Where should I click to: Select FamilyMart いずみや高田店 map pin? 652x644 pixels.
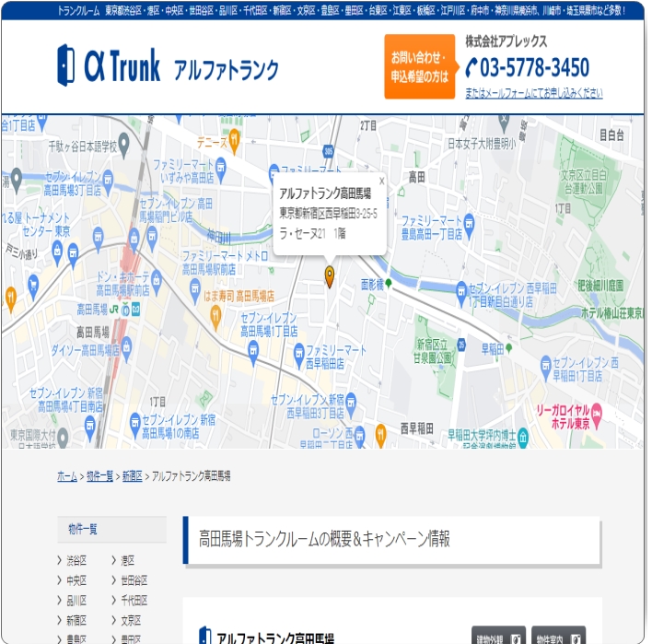pos(221,169)
